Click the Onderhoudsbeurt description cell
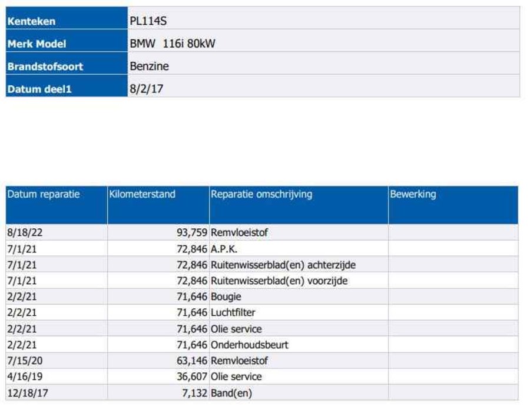Viewport: 530px width, 420px height. (250, 345)
